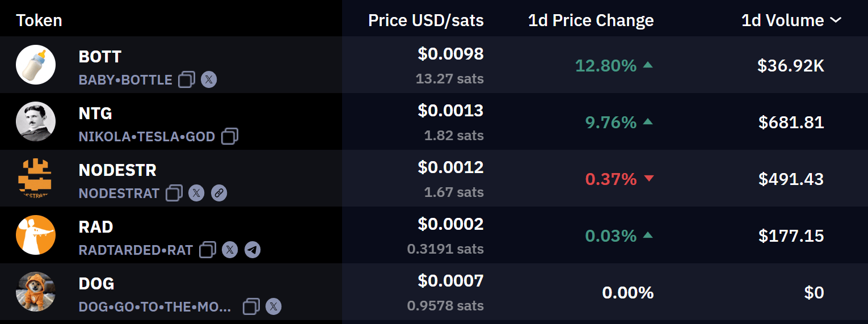Viewport: 868px width, 324px height.
Task: Open the NODESTR website link icon
Action: (219, 193)
